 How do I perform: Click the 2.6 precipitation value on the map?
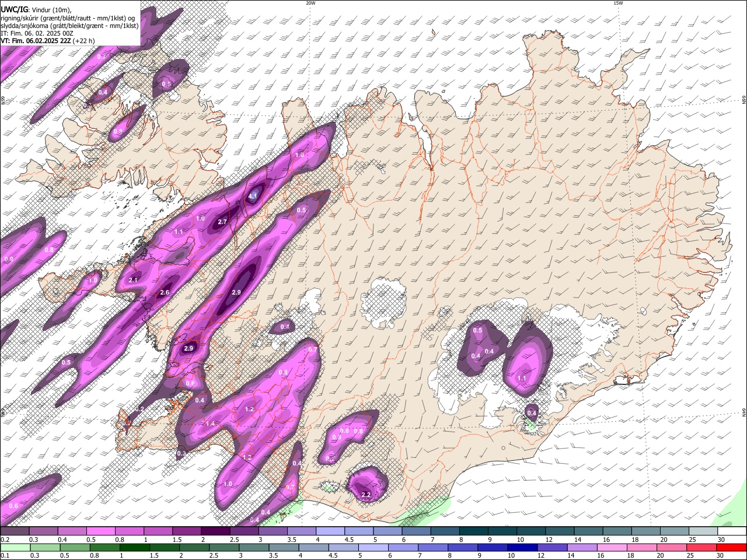click(x=165, y=292)
